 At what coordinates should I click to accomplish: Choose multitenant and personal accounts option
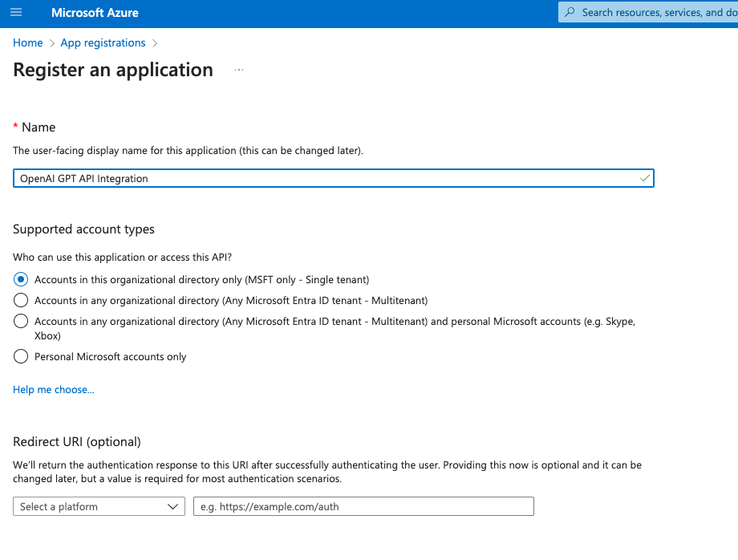20,321
